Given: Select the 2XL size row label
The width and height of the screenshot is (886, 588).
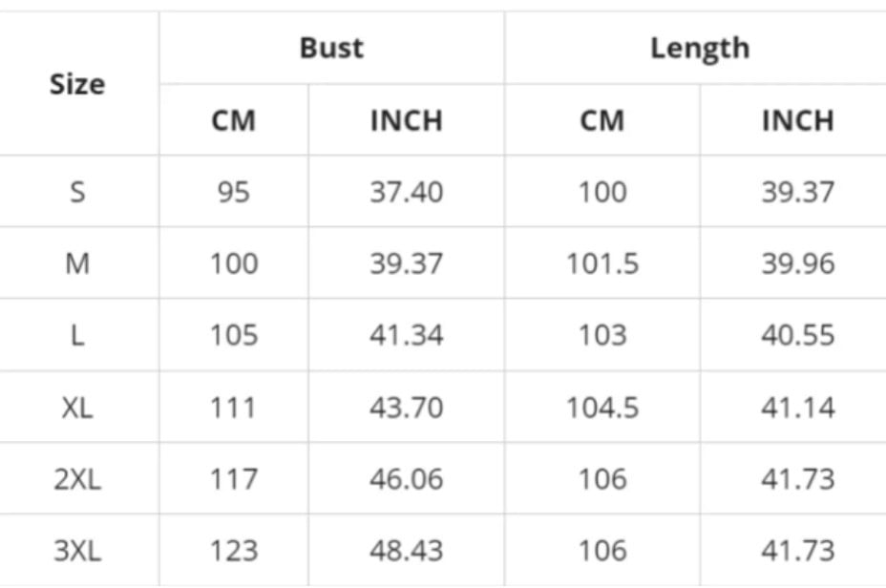Looking at the screenshot, I should [x=77, y=479].
